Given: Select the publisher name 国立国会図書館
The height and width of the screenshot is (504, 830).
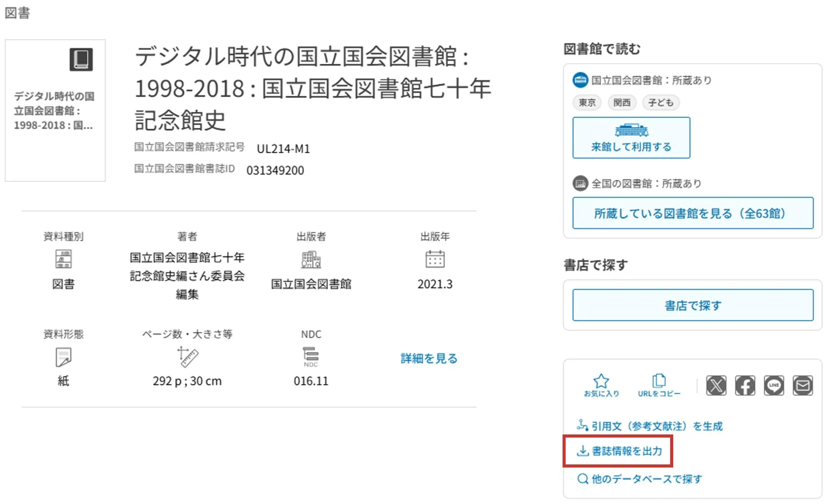Looking at the screenshot, I should tap(311, 284).
